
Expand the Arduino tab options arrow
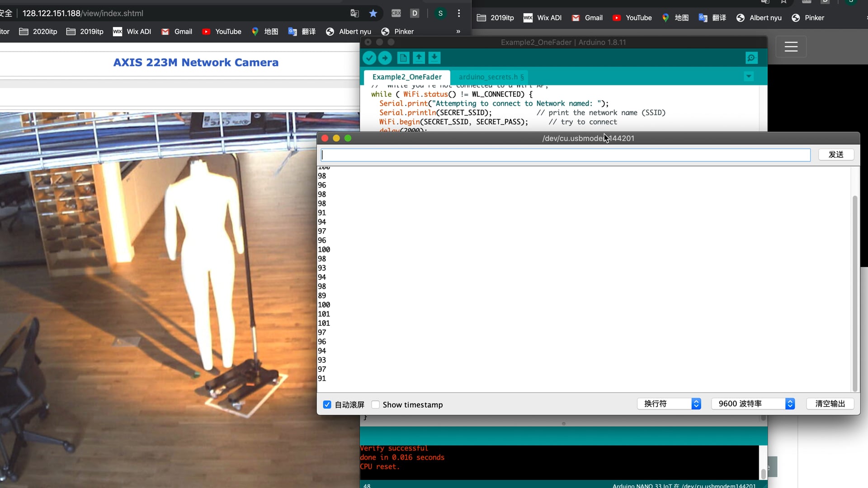point(749,76)
